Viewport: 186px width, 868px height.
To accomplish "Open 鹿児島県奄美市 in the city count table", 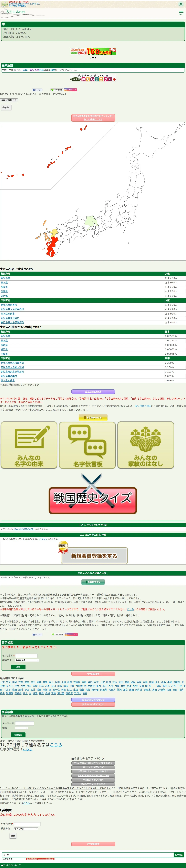I will (x=9, y=305).
